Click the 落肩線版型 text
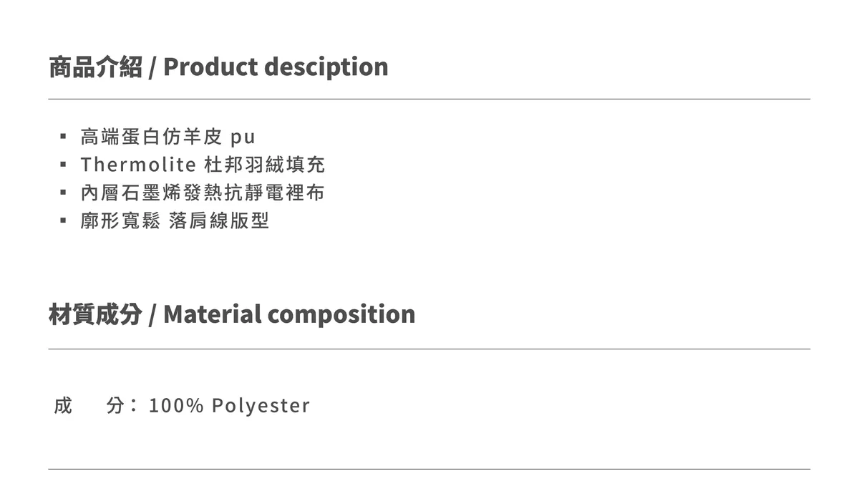859x504 pixels. click(x=219, y=220)
